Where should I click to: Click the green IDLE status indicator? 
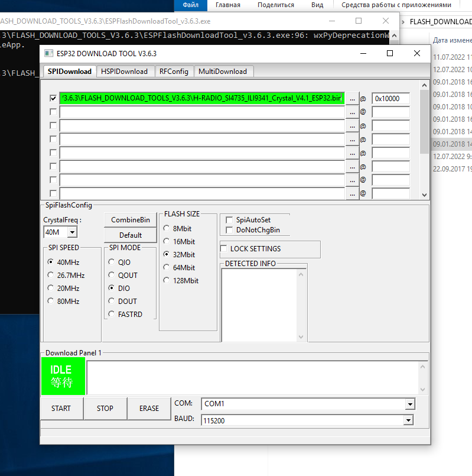[63, 376]
